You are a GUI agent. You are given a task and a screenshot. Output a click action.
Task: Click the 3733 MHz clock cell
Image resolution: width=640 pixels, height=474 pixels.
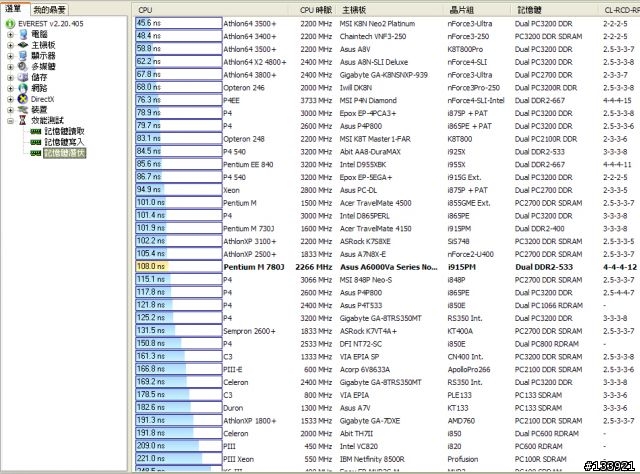[x=316, y=100]
